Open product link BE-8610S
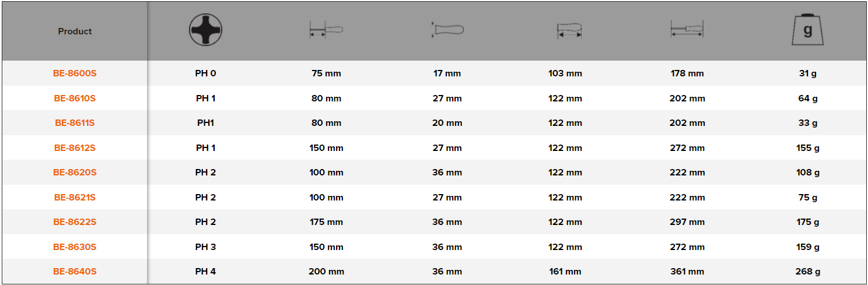 click(75, 98)
